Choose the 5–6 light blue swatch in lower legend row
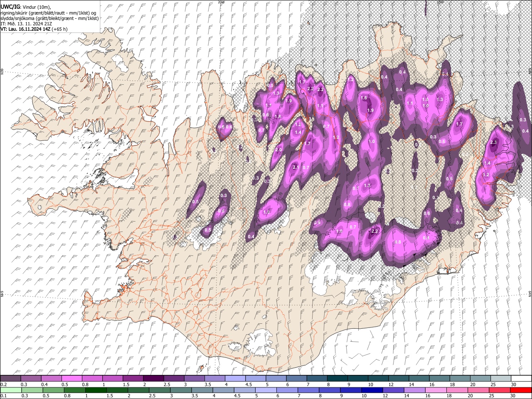This screenshot has height=399, width=532. click(x=266, y=390)
